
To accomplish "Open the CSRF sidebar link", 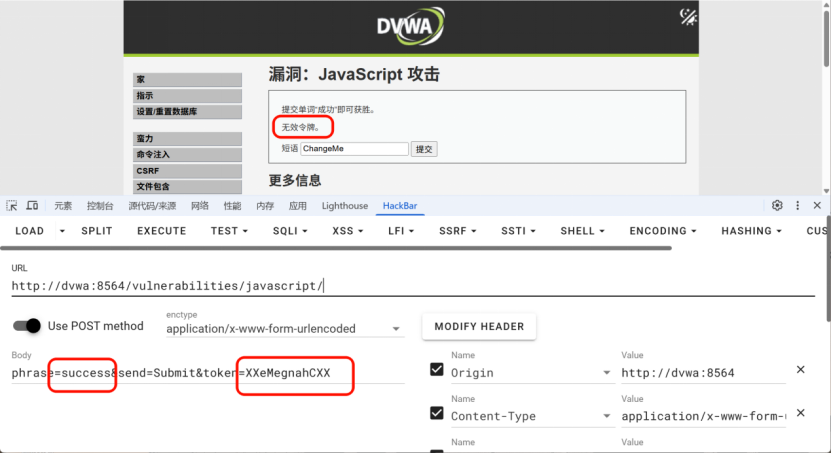I will tap(188, 171).
